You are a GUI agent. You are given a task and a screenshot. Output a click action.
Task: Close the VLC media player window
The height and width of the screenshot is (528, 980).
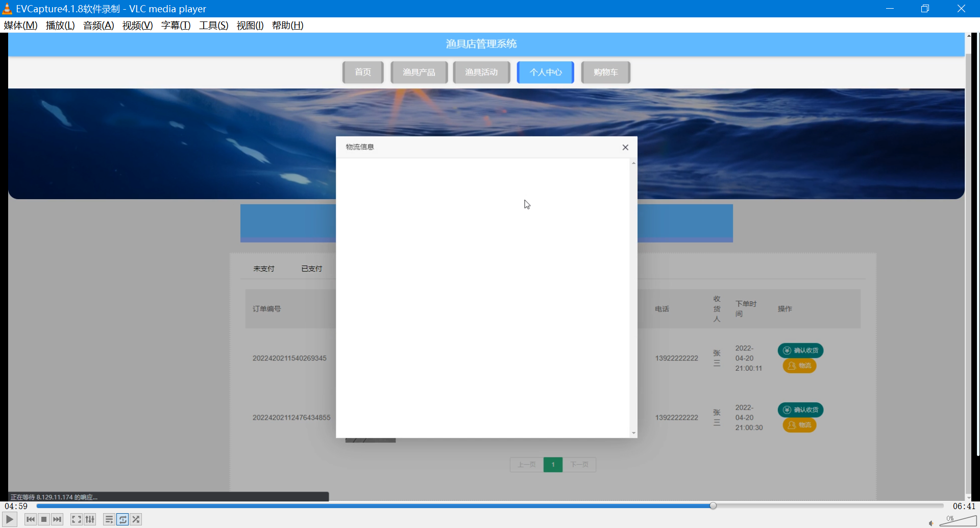961,9
